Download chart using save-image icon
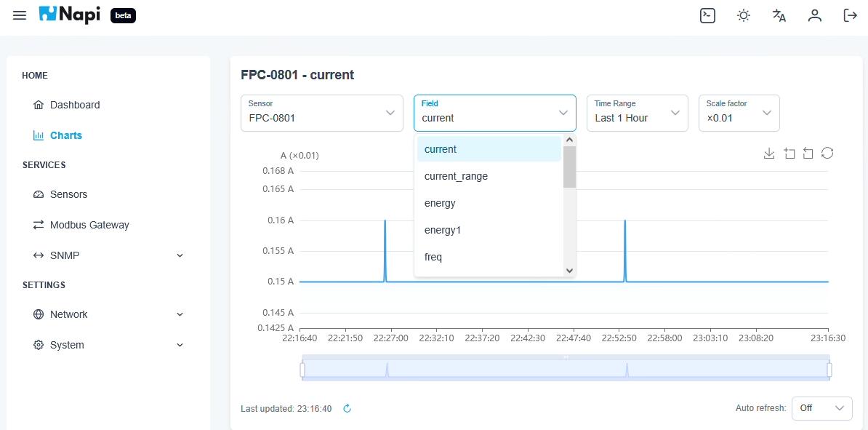The width and height of the screenshot is (868, 430). 769,154
